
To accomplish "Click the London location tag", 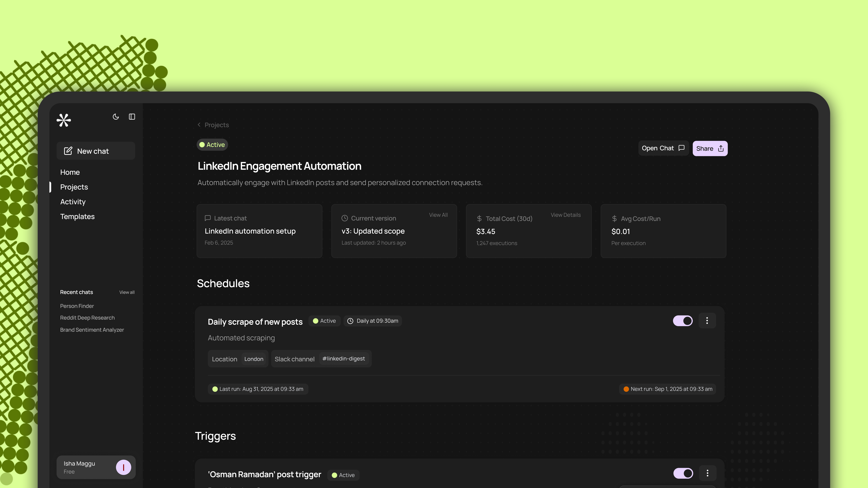I will pos(254,359).
